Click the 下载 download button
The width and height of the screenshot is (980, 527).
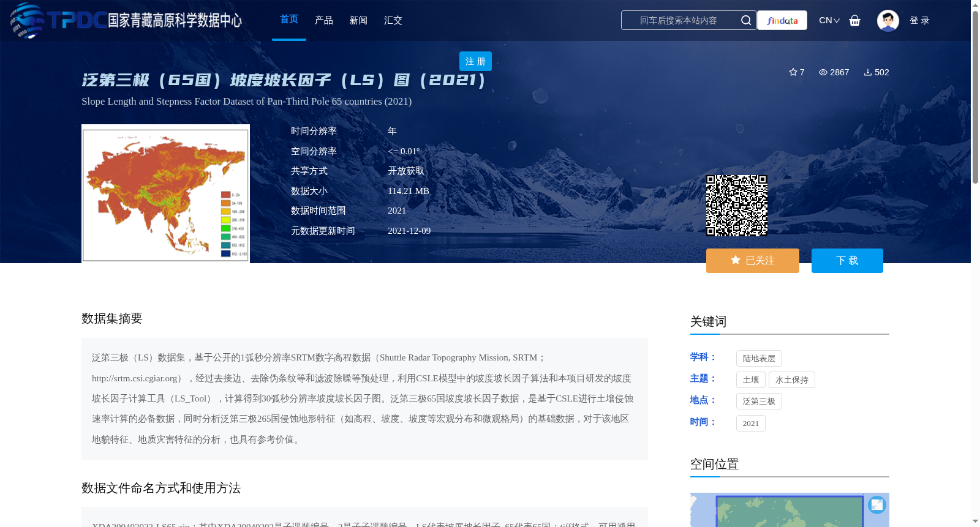[x=847, y=261]
